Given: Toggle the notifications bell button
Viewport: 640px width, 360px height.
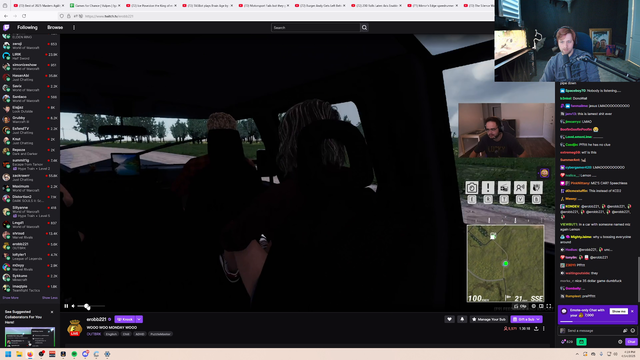Looking at the screenshot, I should point(462,319).
